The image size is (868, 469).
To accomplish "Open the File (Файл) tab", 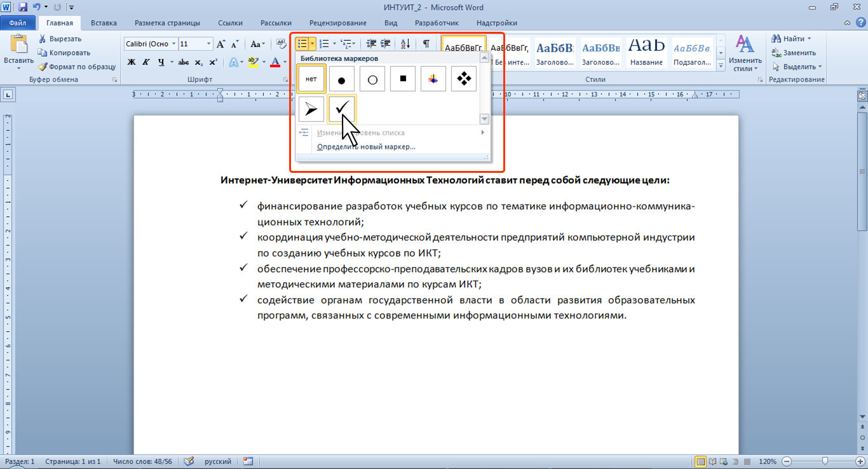I will (17, 23).
